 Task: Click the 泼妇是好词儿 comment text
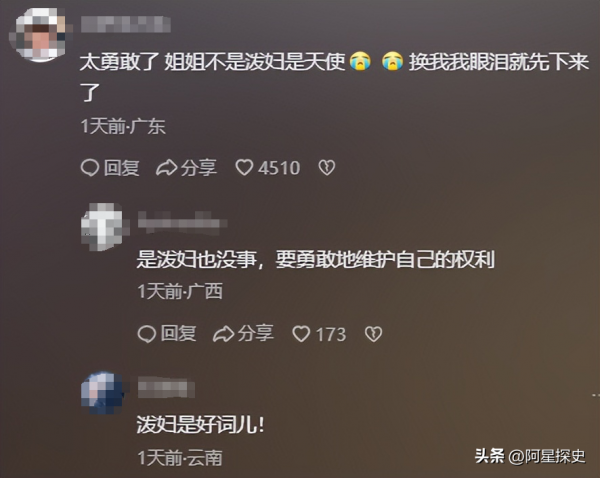(201, 424)
